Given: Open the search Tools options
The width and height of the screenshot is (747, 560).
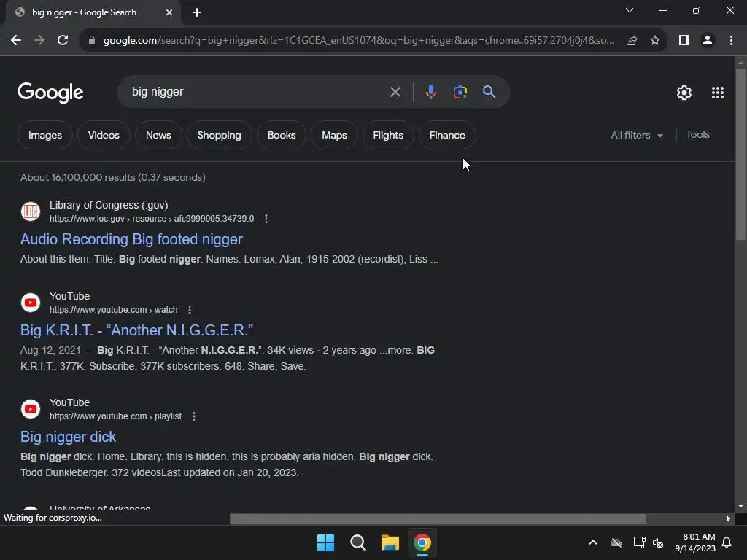Looking at the screenshot, I should tap(697, 135).
